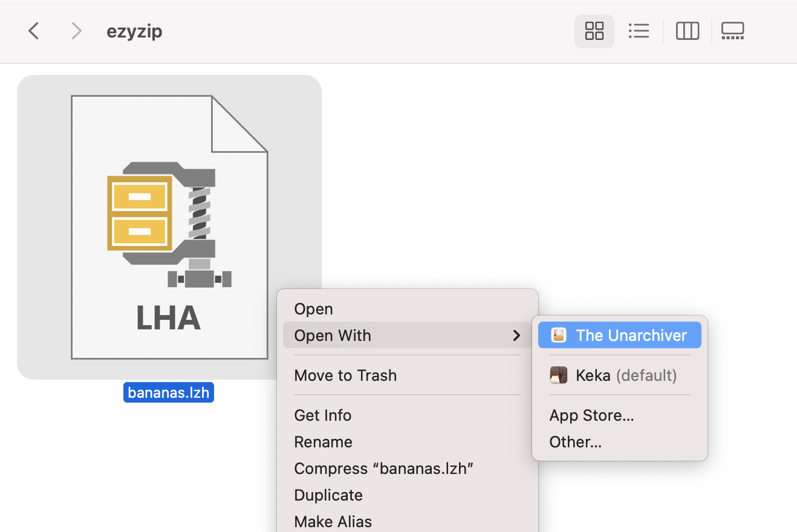Screen dimensions: 797x532
Task: Select Rename for bananas.lzh
Action: click(323, 442)
